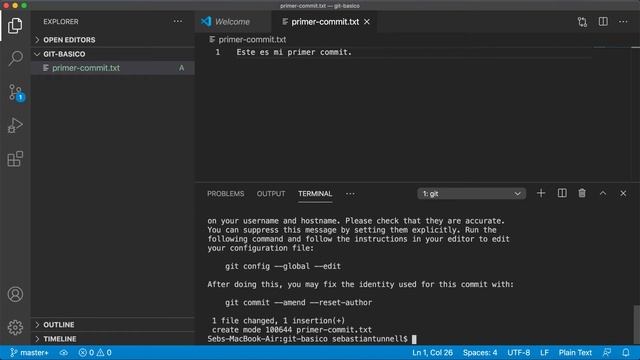640x360 pixels.
Task: Click the Open Changes compare icon
Action: pyautogui.click(x=582, y=22)
